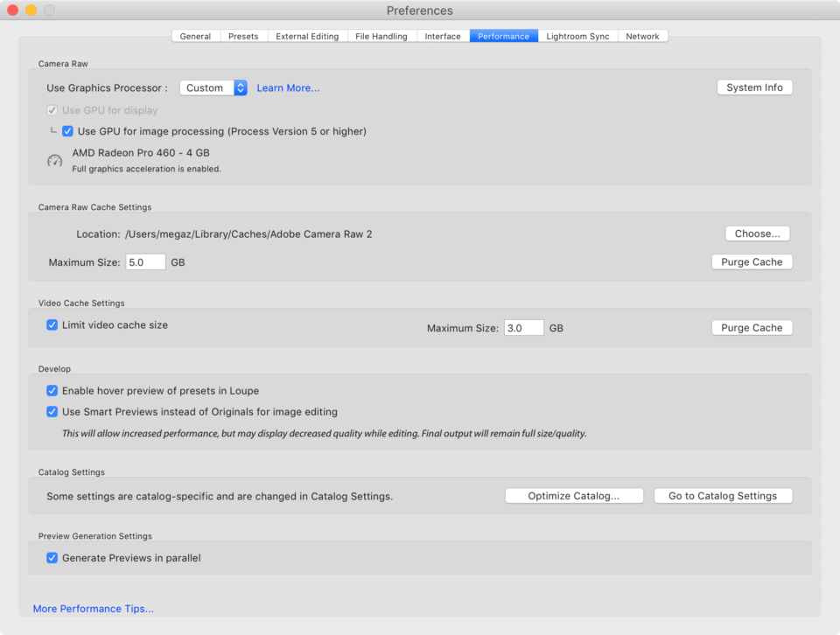Purge the Camera Raw cache

coord(752,262)
